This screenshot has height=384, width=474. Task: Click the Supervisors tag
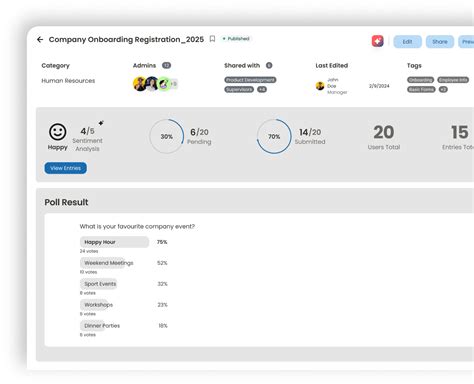pyautogui.click(x=239, y=89)
